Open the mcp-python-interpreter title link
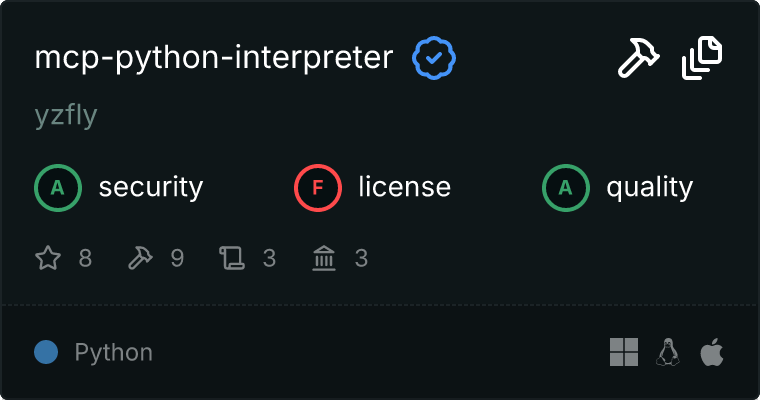The height and width of the screenshot is (400, 760). pos(214,59)
